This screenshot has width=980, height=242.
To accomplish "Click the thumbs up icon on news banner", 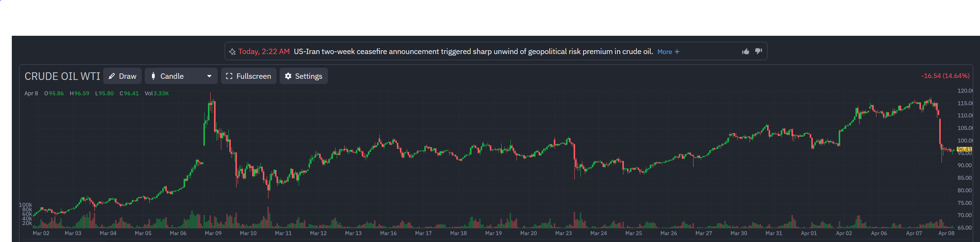I will (x=745, y=51).
